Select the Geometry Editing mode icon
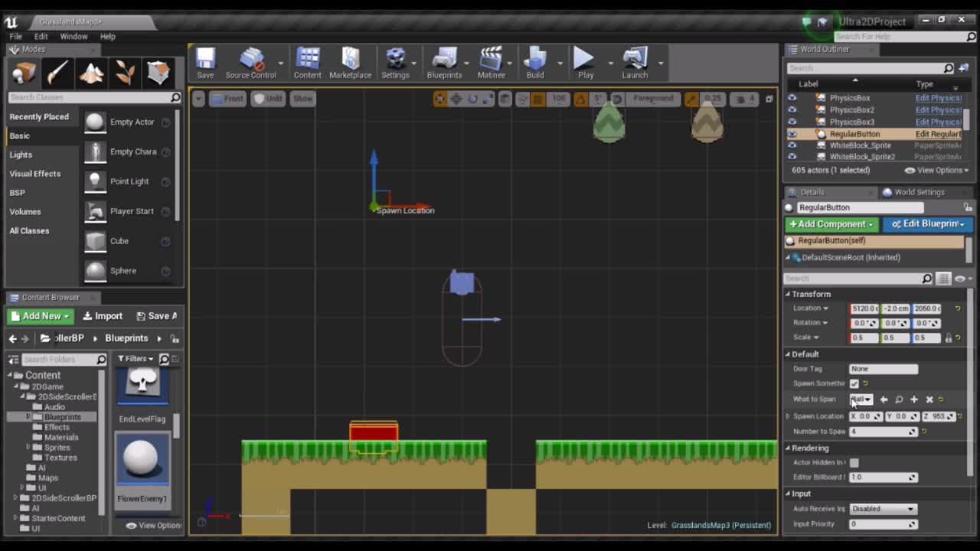 158,73
